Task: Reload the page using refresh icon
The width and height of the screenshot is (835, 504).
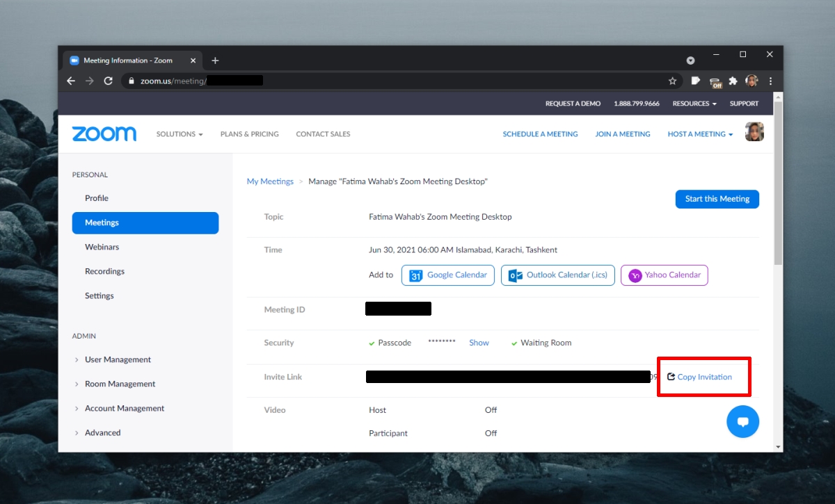Action: coord(108,81)
